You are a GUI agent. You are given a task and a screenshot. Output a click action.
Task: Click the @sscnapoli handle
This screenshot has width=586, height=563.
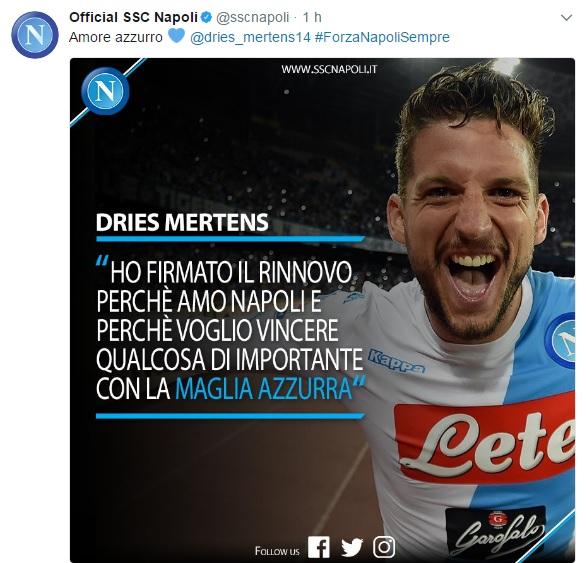point(253,17)
